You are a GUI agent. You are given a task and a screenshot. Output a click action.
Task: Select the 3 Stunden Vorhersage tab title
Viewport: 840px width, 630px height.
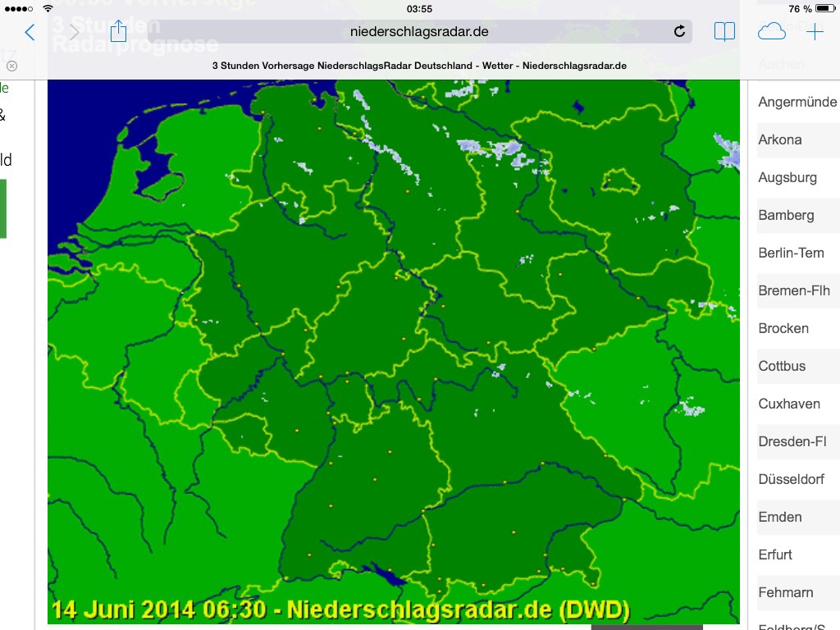[x=419, y=66]
